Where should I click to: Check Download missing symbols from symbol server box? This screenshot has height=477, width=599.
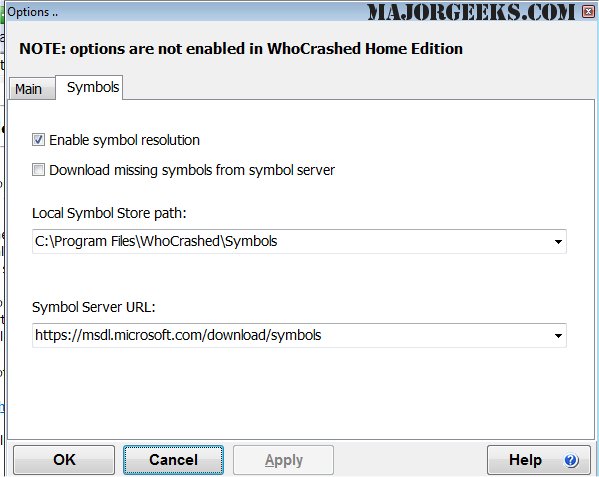(x=38, y=170)
